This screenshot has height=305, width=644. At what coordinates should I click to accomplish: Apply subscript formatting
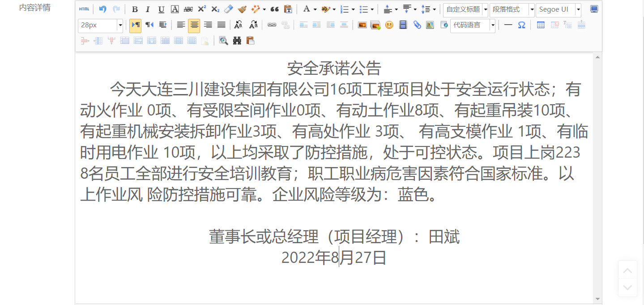pyautogui.click(x=215, y=9)
